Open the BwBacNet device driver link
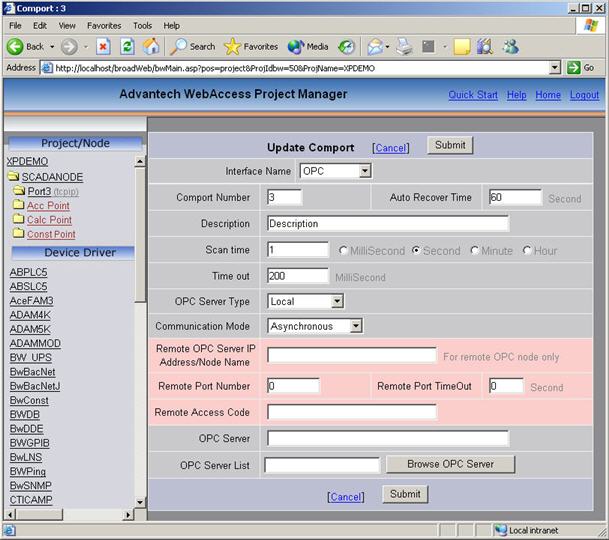 coord(33,372)
